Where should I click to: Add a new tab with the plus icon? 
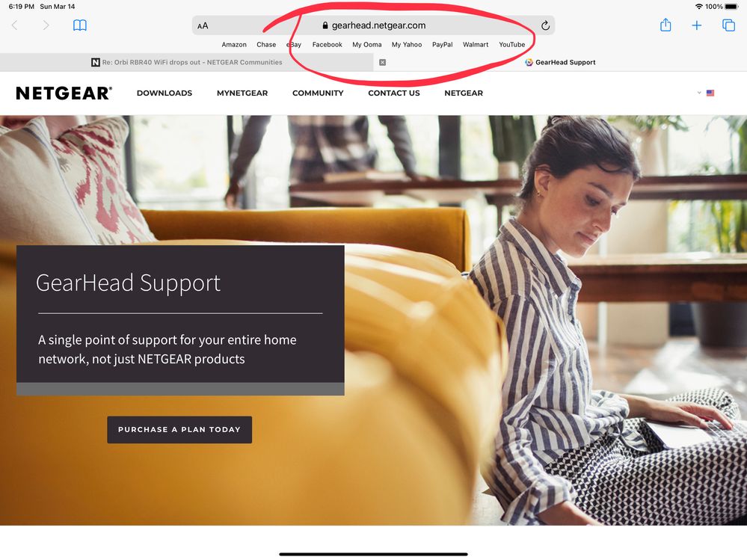coord(696,25)
